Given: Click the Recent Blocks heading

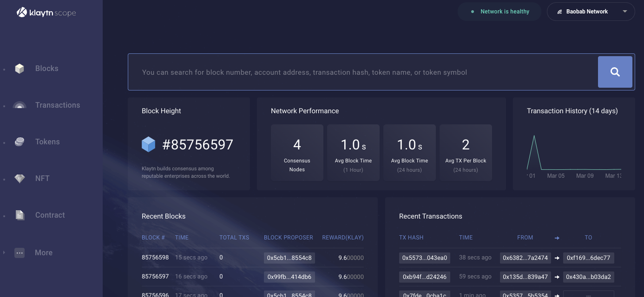Looking at the screenshot, I should point(164,216).
